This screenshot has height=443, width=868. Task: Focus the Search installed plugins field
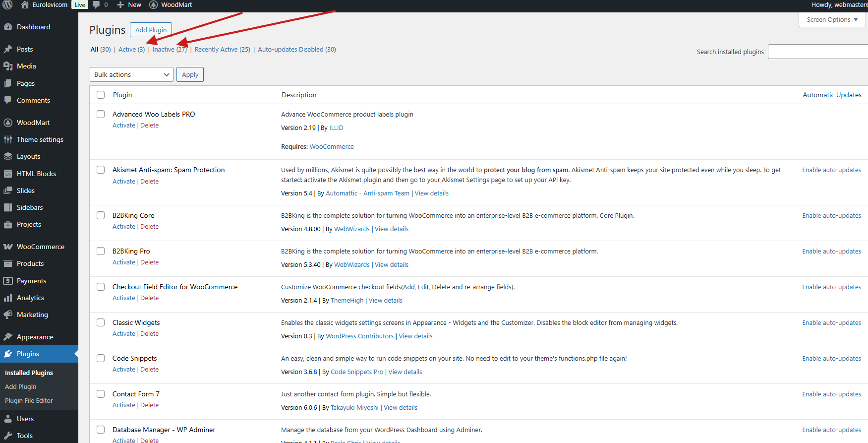pyautogui.click(x=818, y=52)
